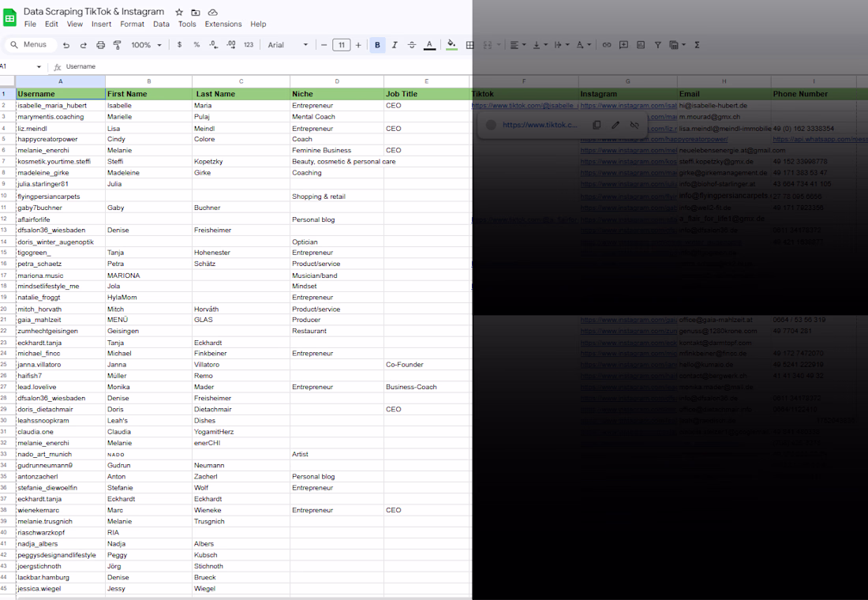Open the isabelle TikTok link in F2
The image size is (868, 600).
point(524,105)
